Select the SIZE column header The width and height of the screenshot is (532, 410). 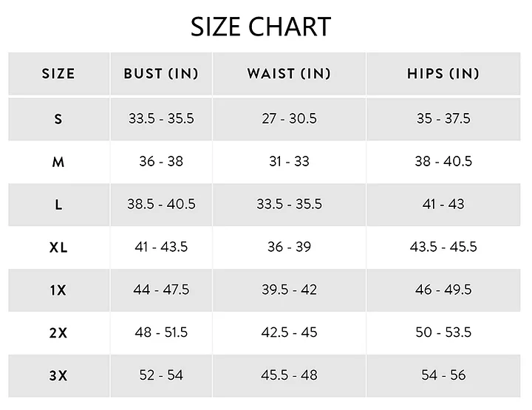pos(58,74)
